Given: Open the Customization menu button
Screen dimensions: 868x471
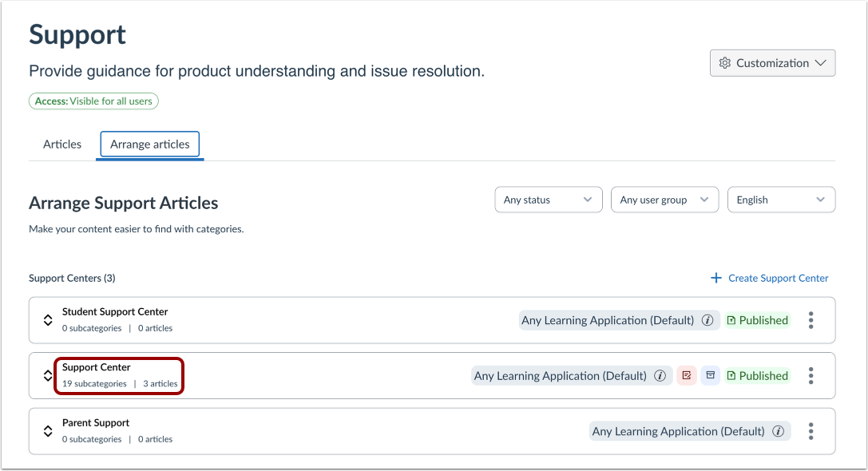Looking at the screenshot, I should (x=772, y=63).
